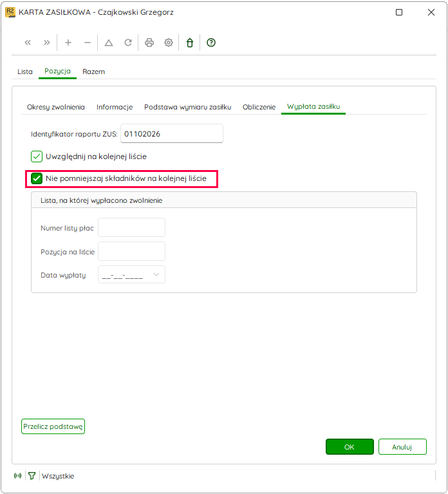
Task: Click the 'Przelicz podstawę' button
Action: 53,426
